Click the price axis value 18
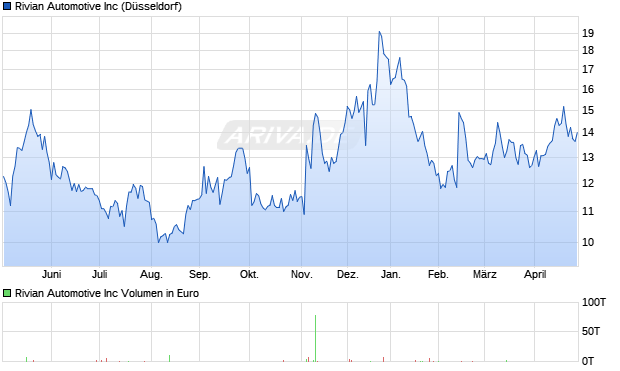This screenshot has width=620, height=371. click(x=588, y=50)
